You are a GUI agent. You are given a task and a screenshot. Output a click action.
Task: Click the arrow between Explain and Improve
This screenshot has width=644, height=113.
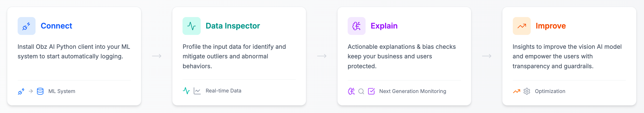(487, 56)
